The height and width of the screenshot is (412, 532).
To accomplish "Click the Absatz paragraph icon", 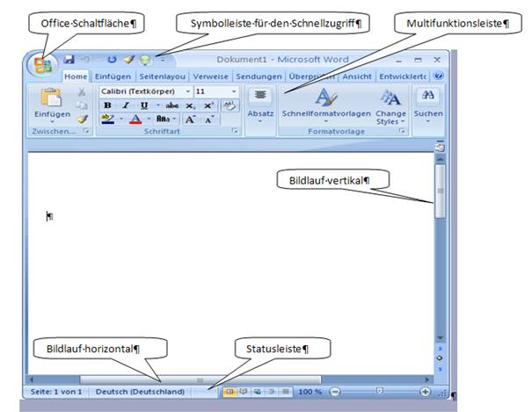I will (x=259, y=97).
